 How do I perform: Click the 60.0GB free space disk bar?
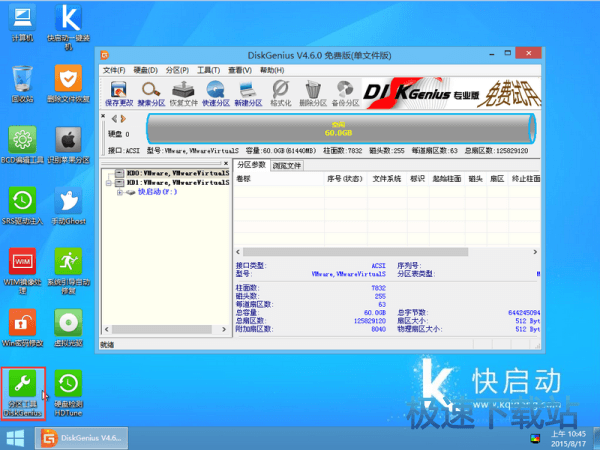340,129
